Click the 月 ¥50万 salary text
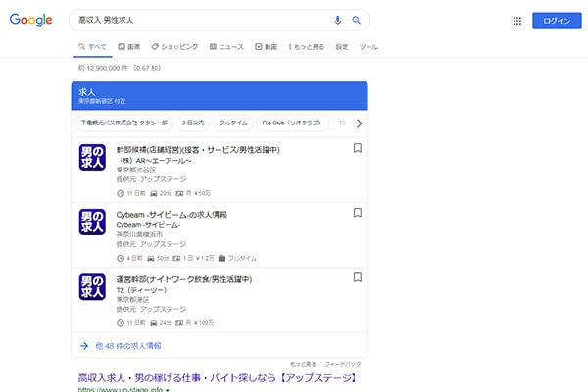Image resolution: width=588 pixels, height=392 pixels. [x=198, y=193]
